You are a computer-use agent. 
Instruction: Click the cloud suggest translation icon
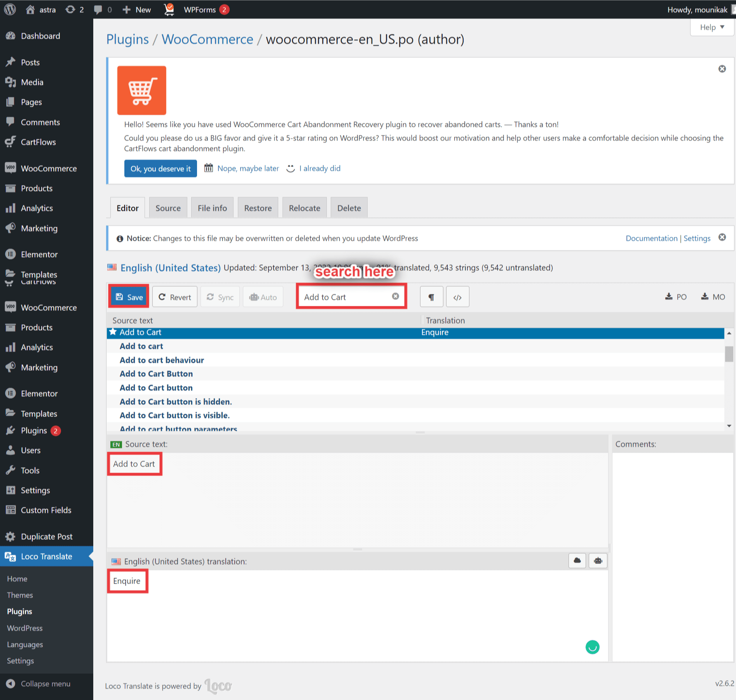(x=577, y=560)
